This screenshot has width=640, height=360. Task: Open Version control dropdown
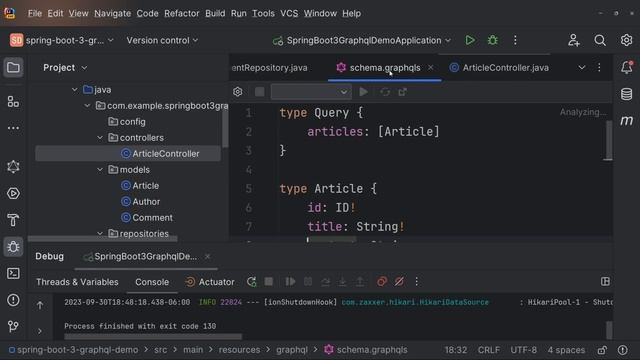[x=162, y=40]
